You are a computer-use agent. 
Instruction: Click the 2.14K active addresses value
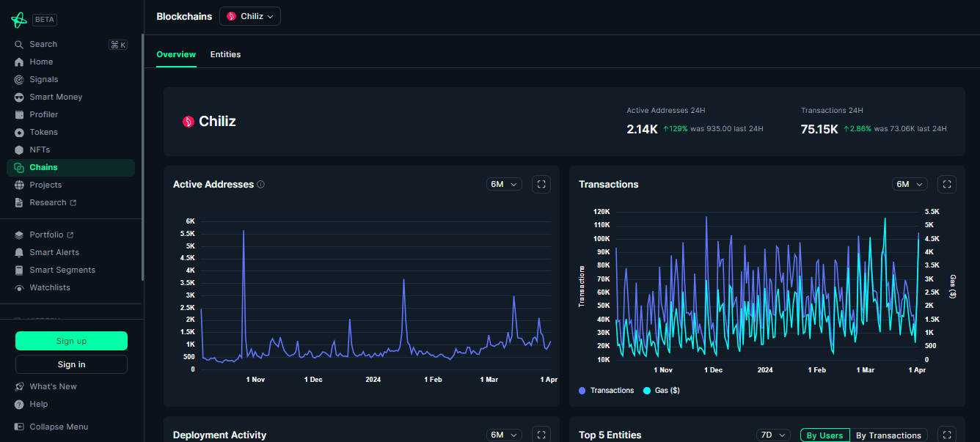pos(642,129)
